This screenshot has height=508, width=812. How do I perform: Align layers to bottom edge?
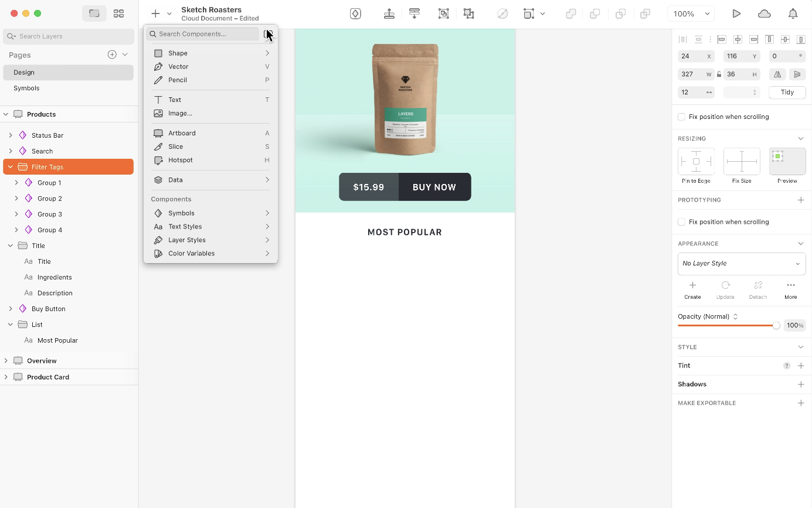click(x=801, y=39)
